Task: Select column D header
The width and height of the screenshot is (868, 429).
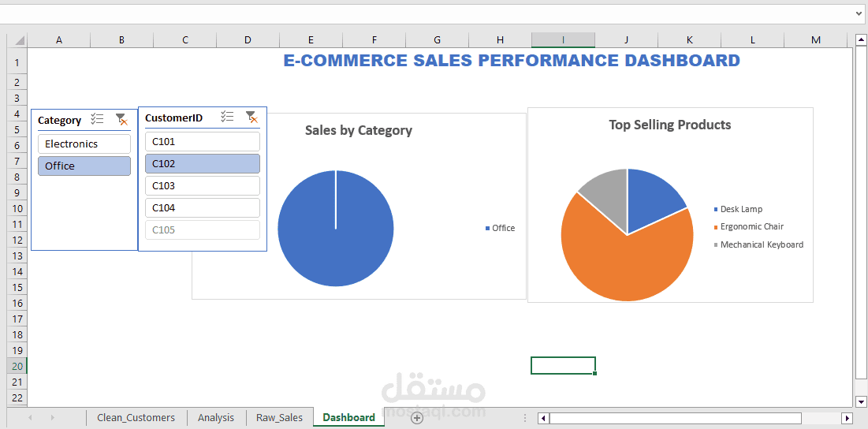Action: (248, 40)
